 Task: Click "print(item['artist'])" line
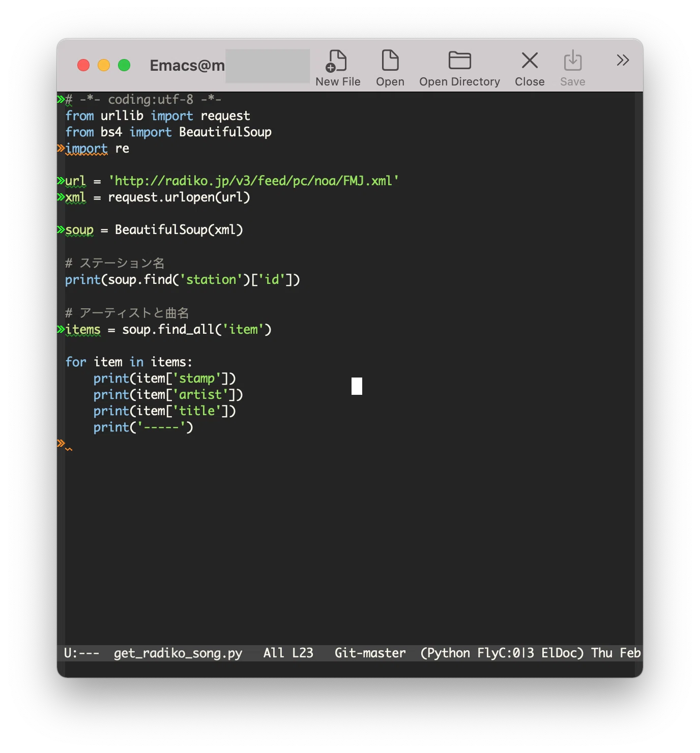[168, 395]
